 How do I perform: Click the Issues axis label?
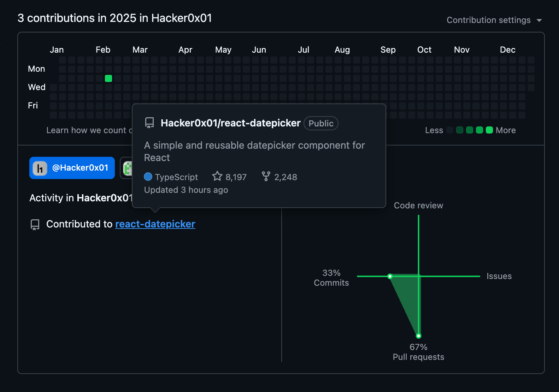point(499,276)
